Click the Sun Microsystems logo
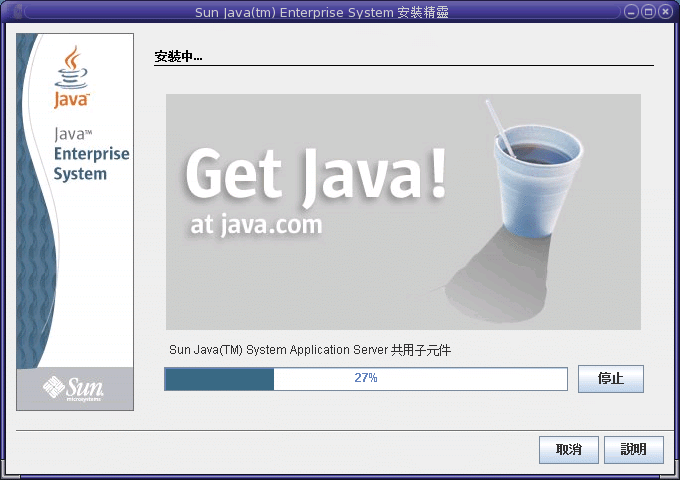 coord(73,389)
